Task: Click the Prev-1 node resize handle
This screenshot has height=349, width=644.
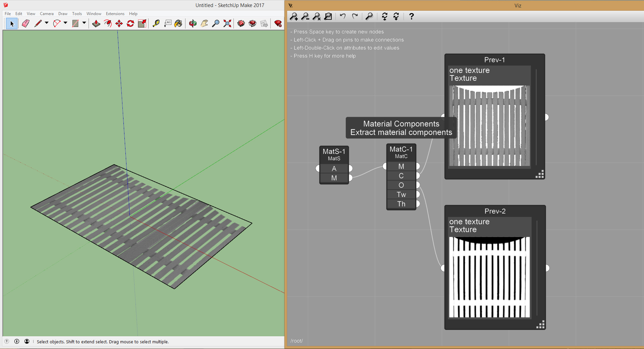Action: pyautogui.click(x=540, y=175)
